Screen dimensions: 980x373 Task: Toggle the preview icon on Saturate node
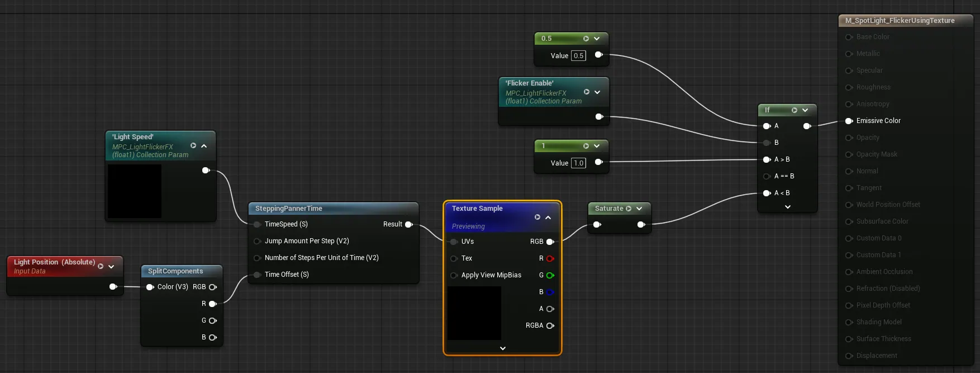coord(629,209)
